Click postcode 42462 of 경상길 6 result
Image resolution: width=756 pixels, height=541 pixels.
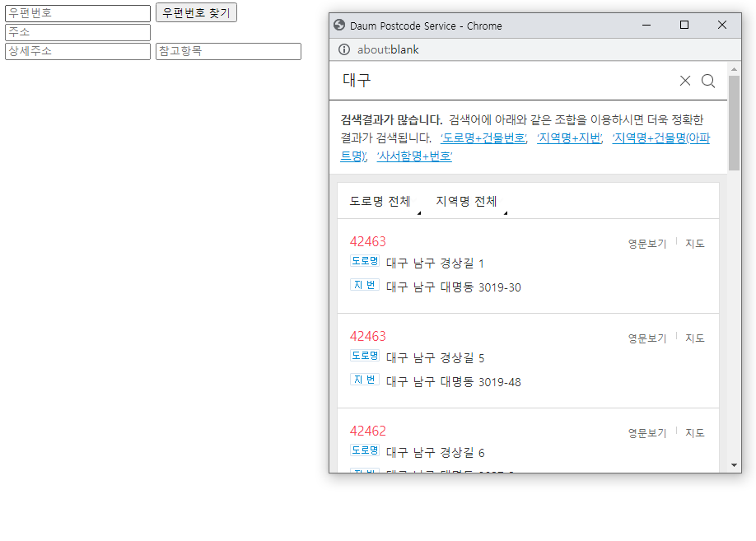[x=368, y=431]
